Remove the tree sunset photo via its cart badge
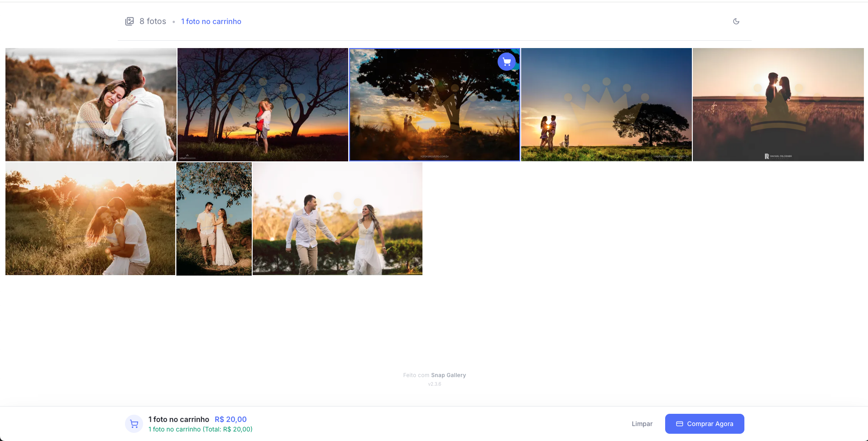The width and height of the screenshot is (868, 441). 506,62
